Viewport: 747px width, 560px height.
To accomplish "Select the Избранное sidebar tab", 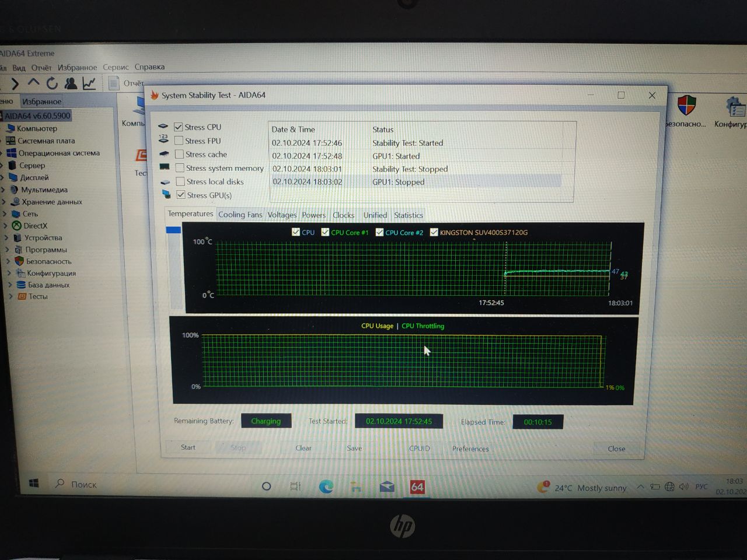I will click(x=42, y=101).
